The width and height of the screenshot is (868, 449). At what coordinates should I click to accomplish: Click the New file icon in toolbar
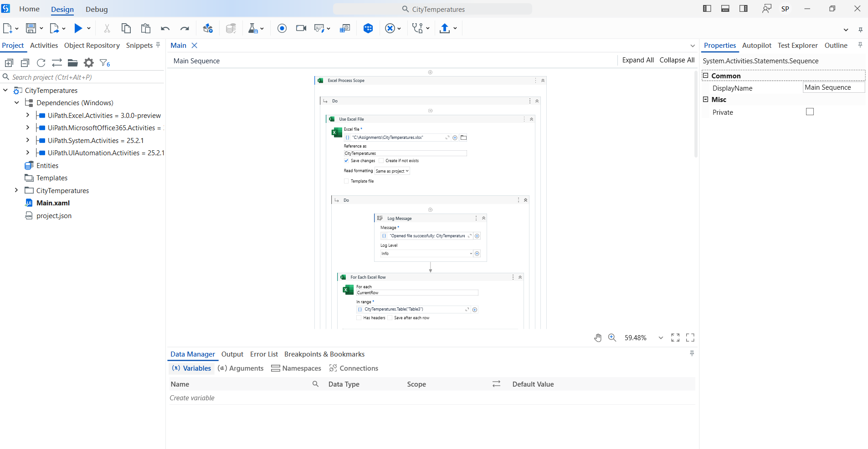7,28
